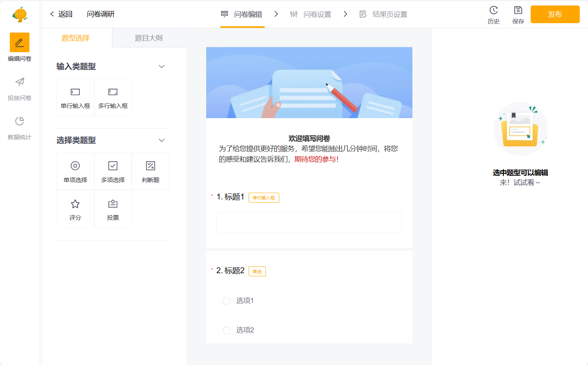The height and width of the screenshot is (365, 588).
Task: Insert a 判断题 question
Action: coord(150,171)
